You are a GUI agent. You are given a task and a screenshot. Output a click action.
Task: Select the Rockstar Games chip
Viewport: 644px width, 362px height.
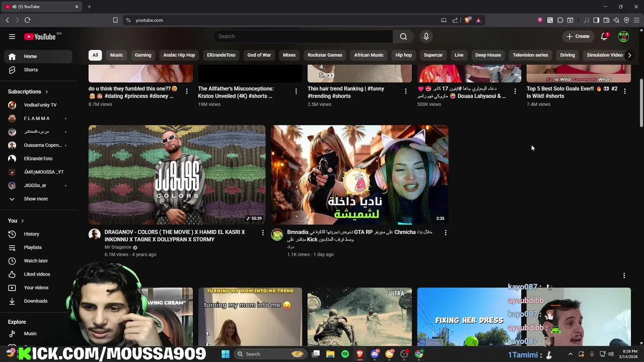pos(325,55)
